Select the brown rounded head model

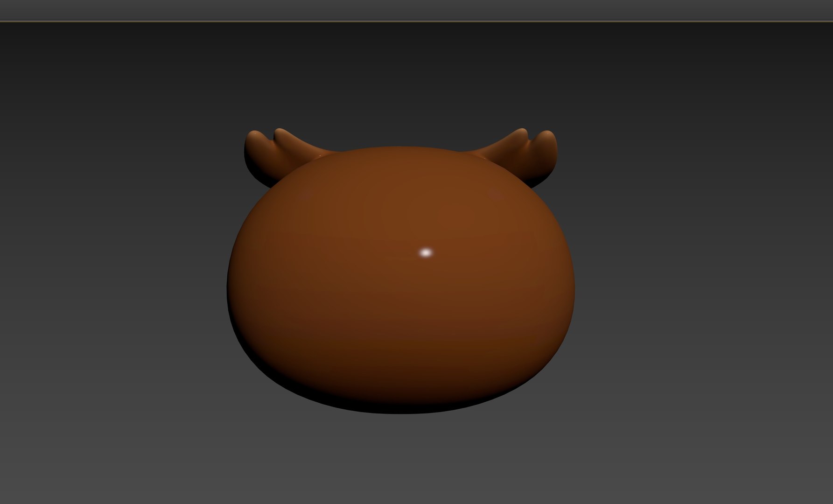[x=400, y=280]
